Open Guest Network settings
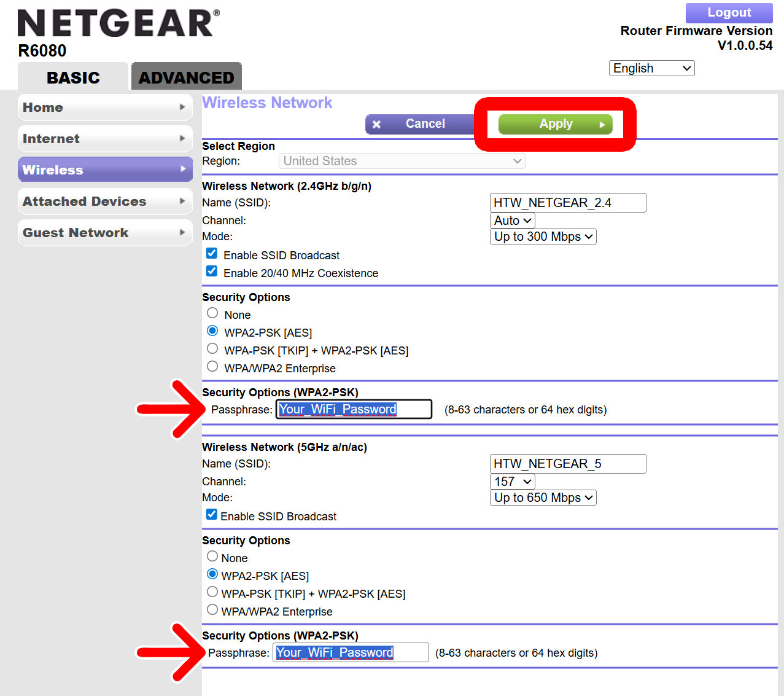Viewport: 784px width, 696px height. pyautogui.click(x=104, y=233)
